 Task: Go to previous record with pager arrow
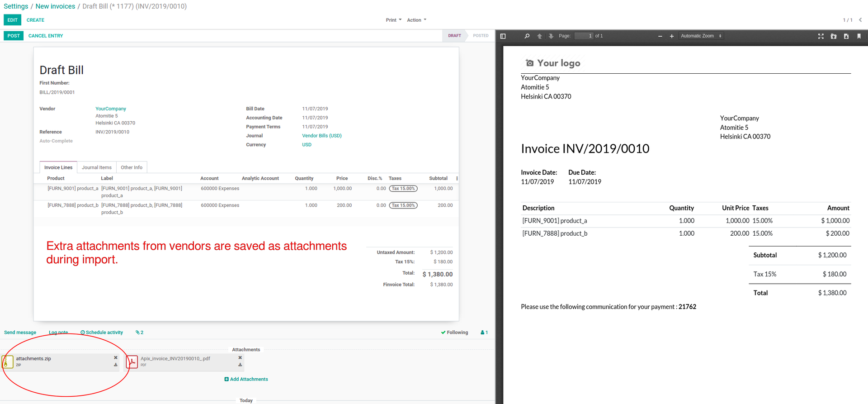tap(860, 20)
